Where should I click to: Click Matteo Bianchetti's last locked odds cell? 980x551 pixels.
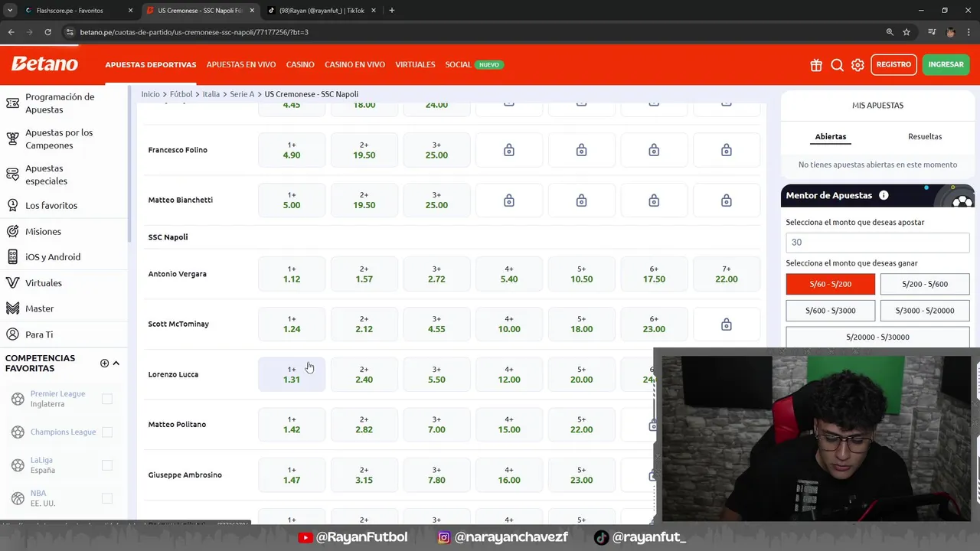[727, 201]
